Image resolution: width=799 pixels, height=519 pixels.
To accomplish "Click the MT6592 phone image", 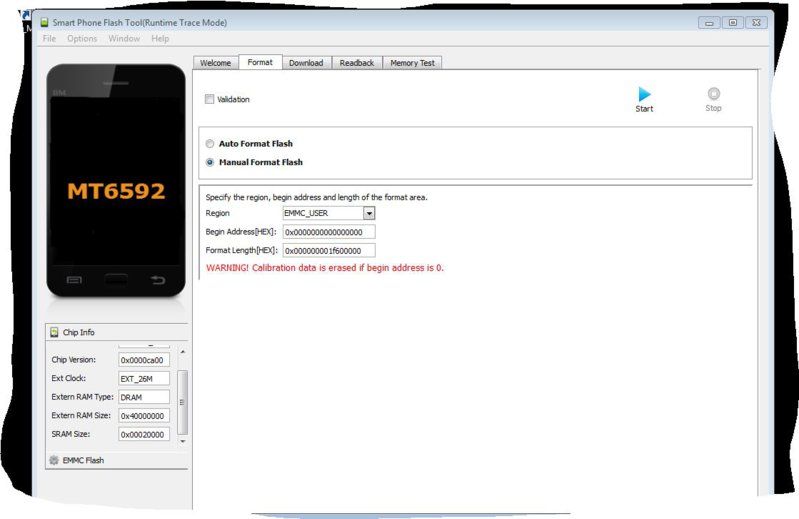I will click(116, 180).
